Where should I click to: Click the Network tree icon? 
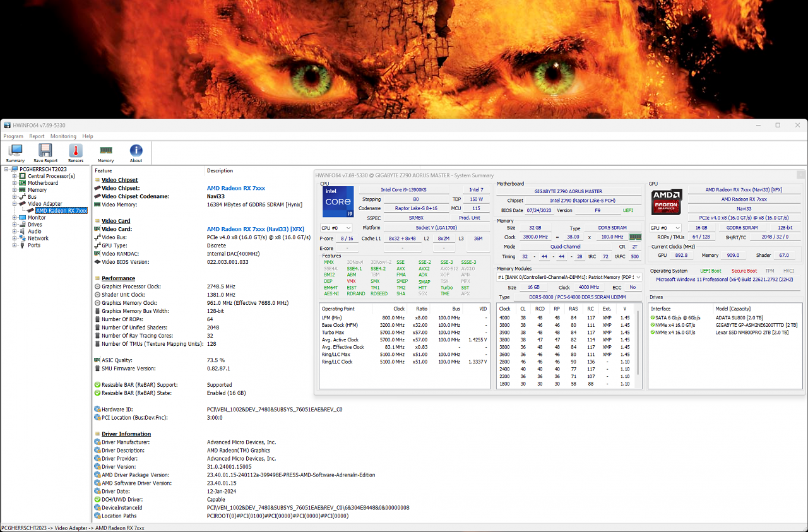tap(23, 239)
